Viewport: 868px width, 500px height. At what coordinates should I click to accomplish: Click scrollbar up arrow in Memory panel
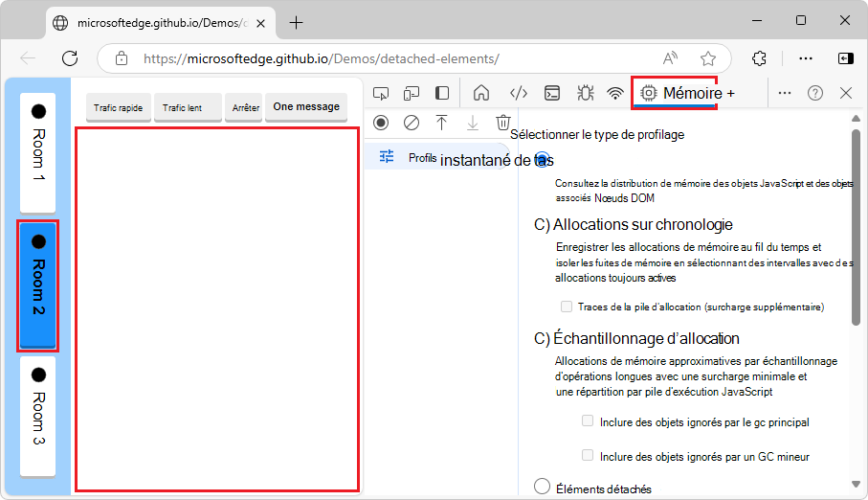click(x=856, y=118)
